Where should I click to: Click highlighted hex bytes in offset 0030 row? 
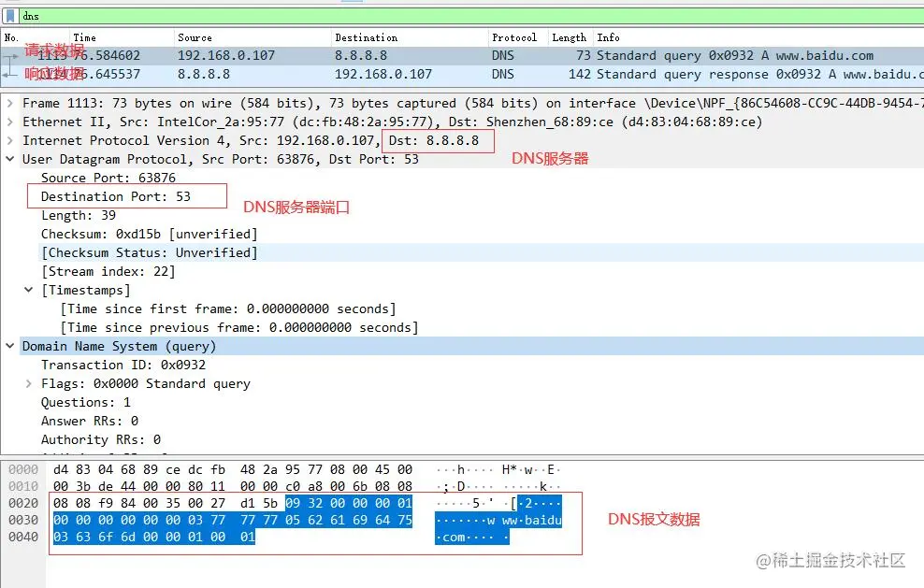(x=233, y=521)
